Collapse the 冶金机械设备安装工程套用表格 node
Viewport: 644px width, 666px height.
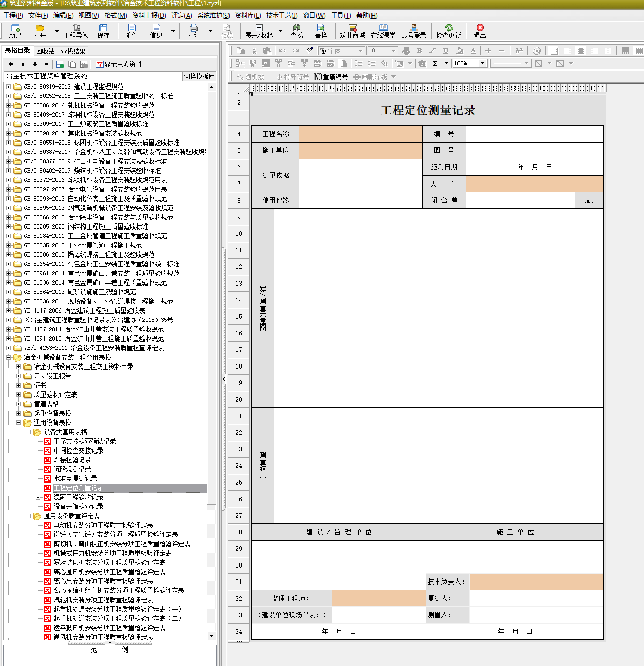8,357
